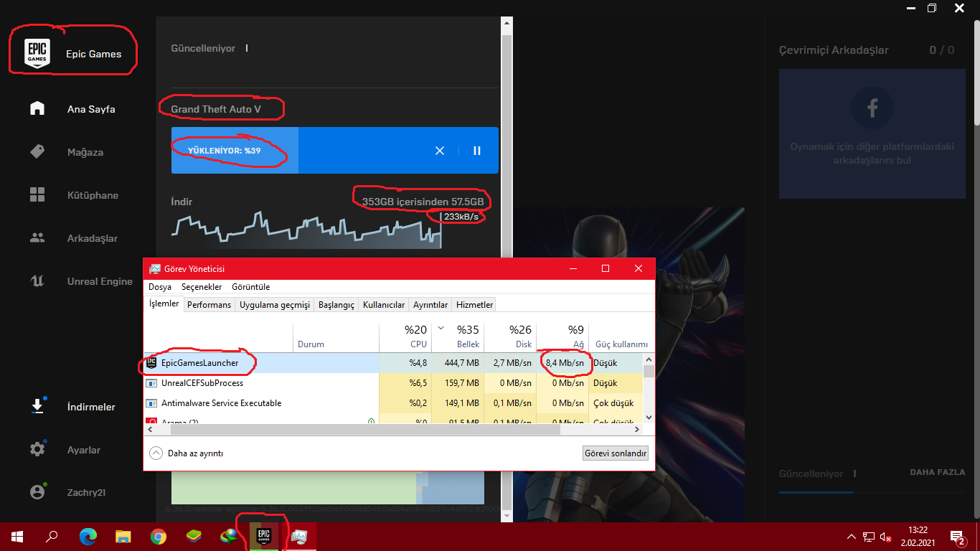Open the Seçenekler menu in Task Manager
Screen dimensions: 980x551
pos(202,287)
